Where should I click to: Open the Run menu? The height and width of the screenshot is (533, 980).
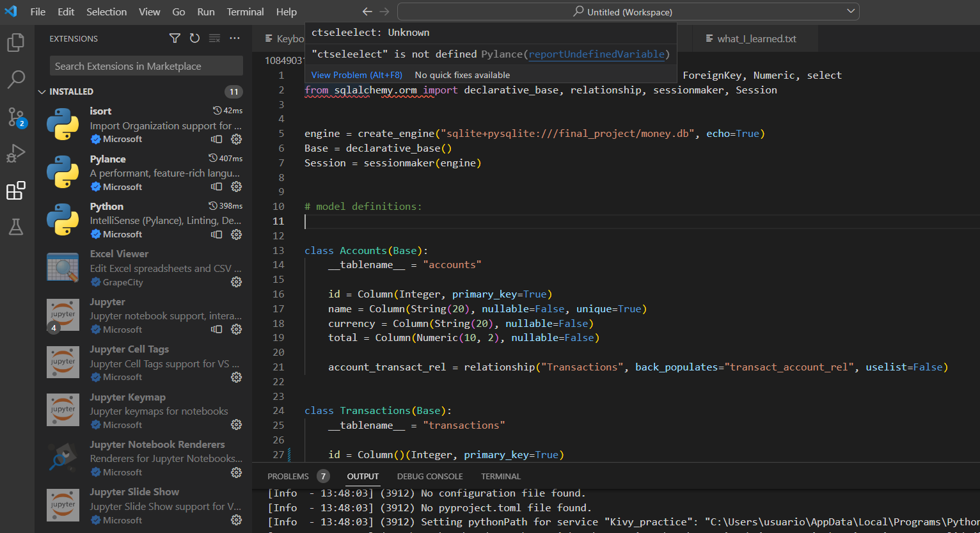pos(205,11)
